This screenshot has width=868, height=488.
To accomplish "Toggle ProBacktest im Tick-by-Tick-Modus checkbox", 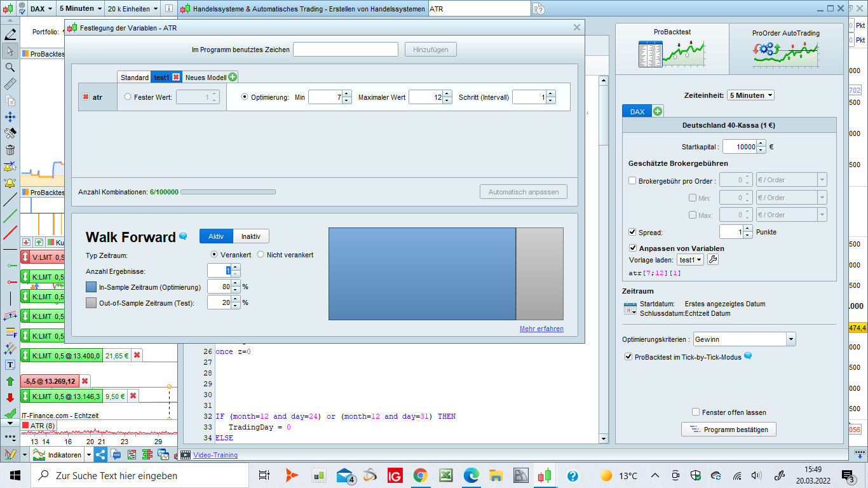I will point(629,357).
